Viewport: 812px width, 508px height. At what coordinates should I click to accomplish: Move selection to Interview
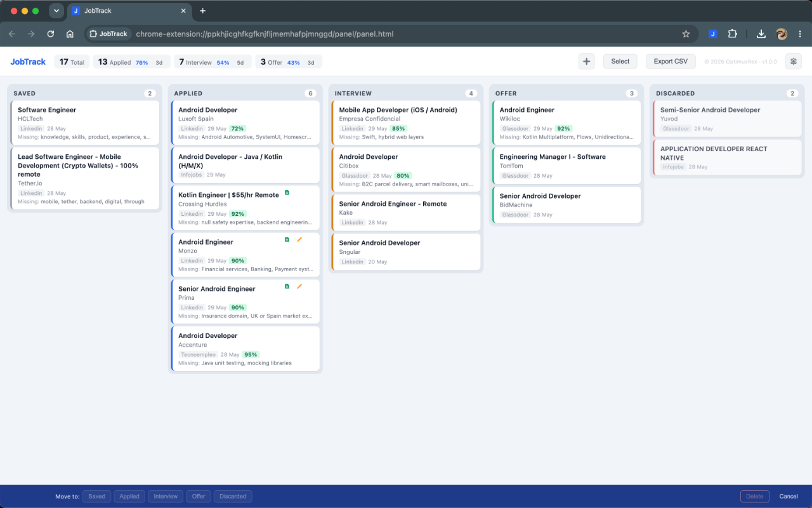point(166,497)
